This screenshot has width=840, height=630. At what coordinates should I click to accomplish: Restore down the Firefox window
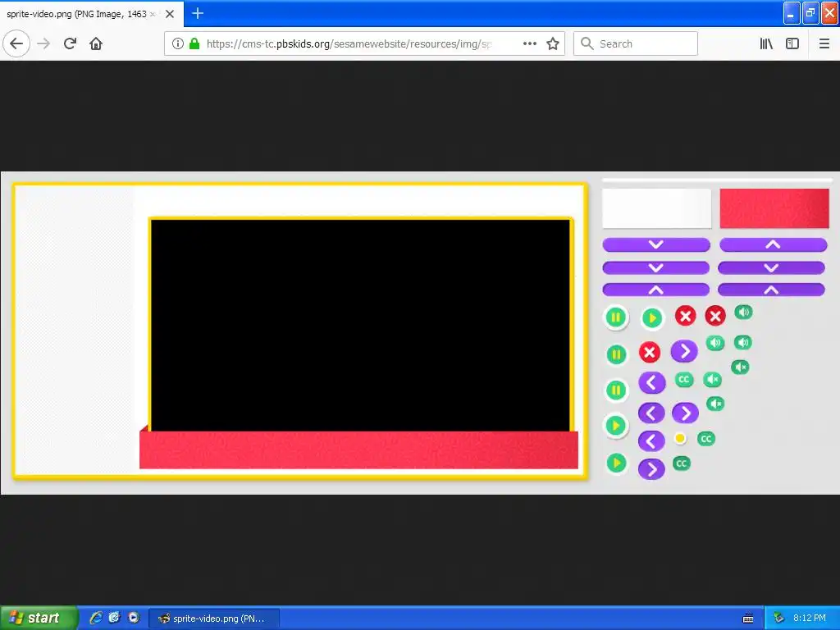pos(810,13)
